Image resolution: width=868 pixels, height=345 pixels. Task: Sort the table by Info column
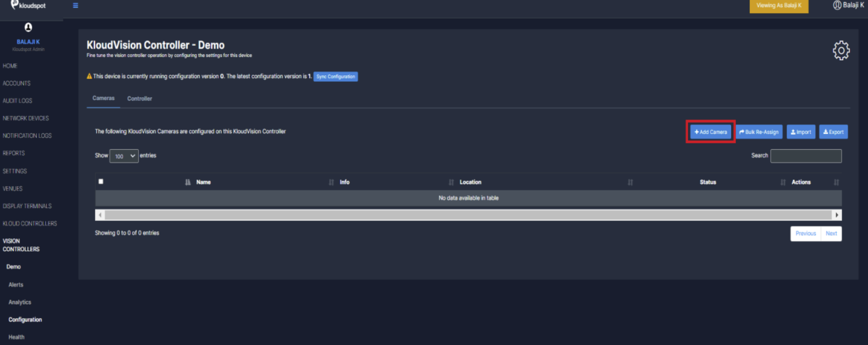(345, 182)
